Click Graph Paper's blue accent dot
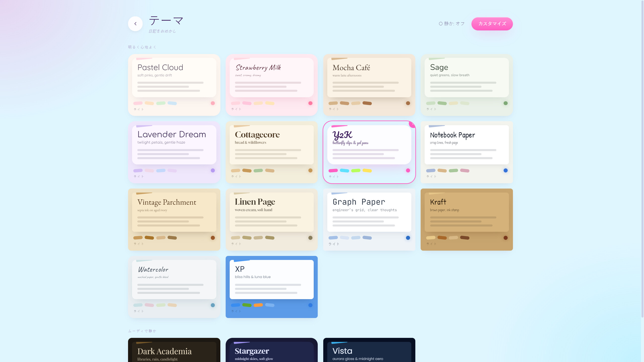This screenshot has height=362, width=644. click(x=408, y=238)
